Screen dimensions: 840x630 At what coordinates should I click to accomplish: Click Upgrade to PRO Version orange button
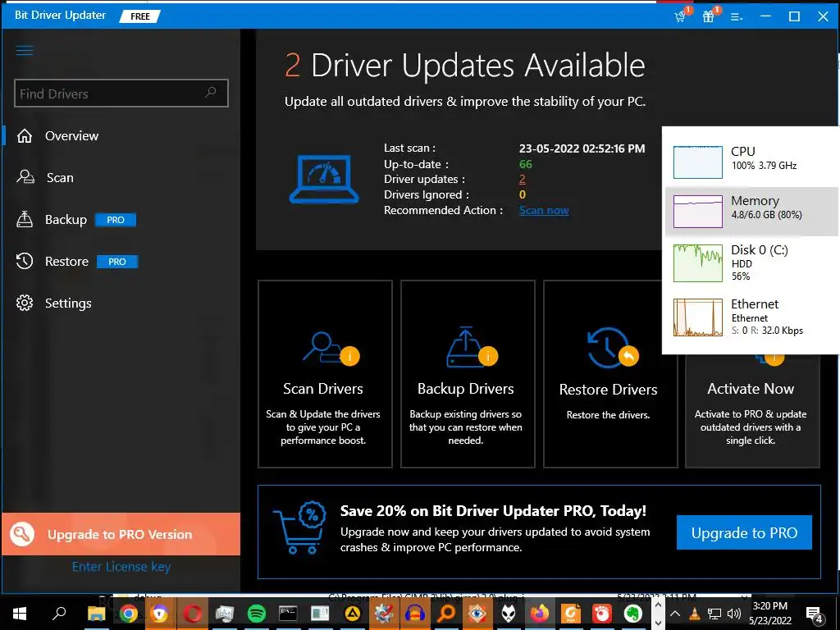click(121, 534)
